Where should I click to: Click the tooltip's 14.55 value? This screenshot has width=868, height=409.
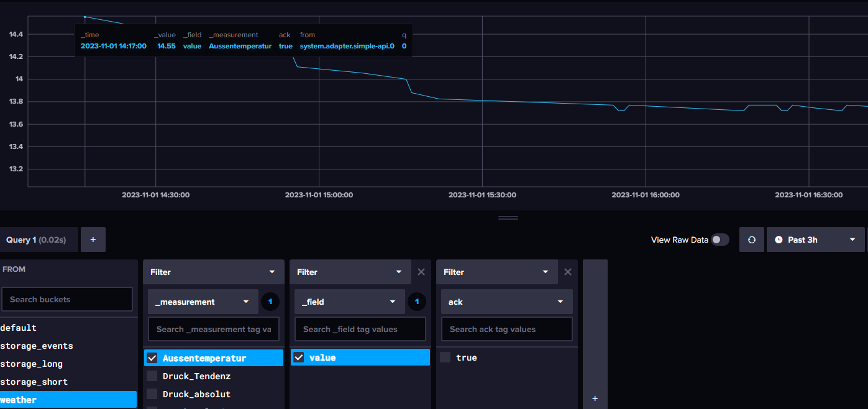tap(167, 46)
